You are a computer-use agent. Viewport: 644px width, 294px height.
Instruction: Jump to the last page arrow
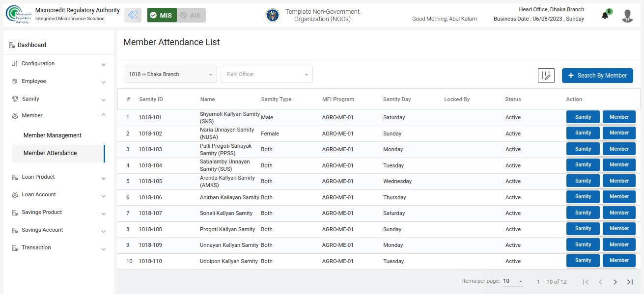630,282
